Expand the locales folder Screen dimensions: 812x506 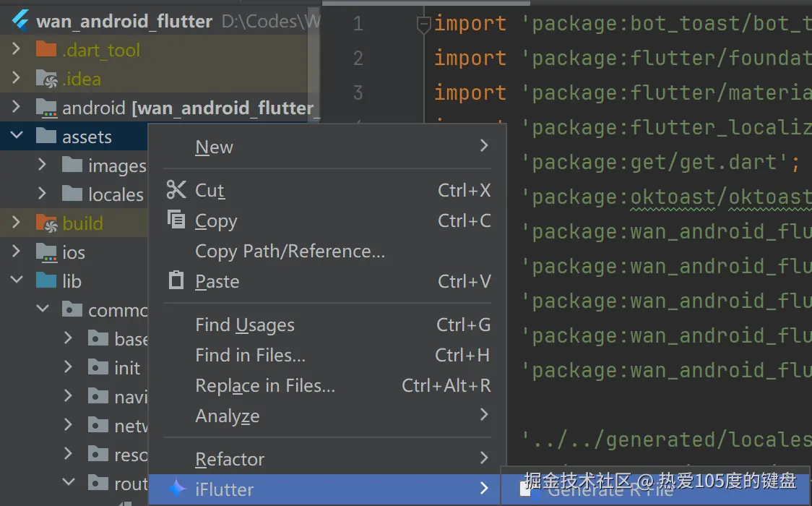[x=42, y=194]
